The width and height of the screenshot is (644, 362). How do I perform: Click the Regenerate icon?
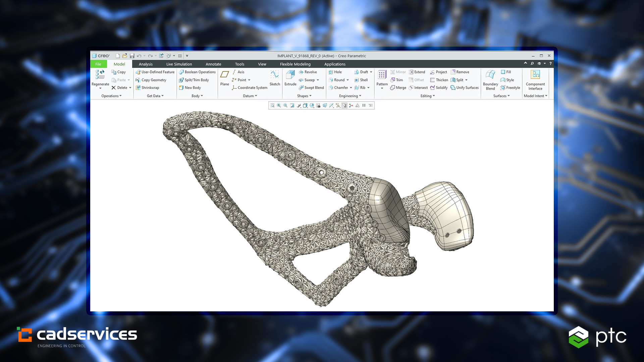pos(100,74)
